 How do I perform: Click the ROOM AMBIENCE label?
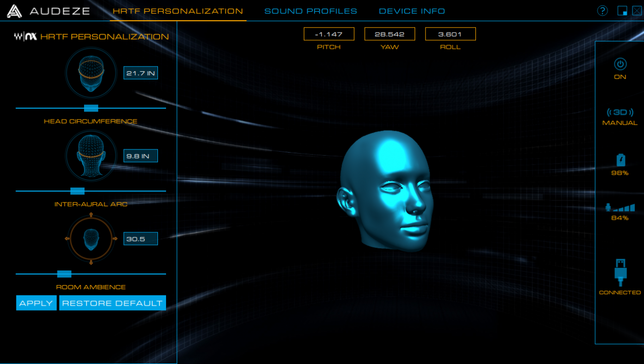[91, 287]
